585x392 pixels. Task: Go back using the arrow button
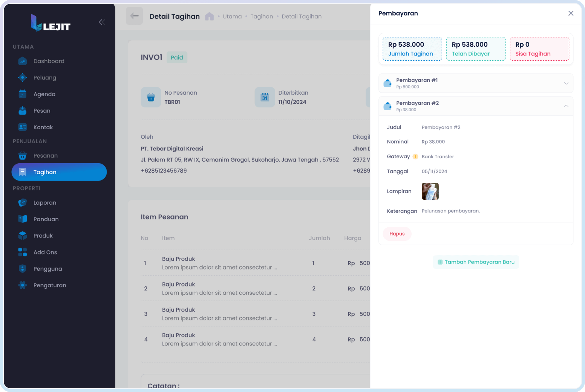click(134, 16)
